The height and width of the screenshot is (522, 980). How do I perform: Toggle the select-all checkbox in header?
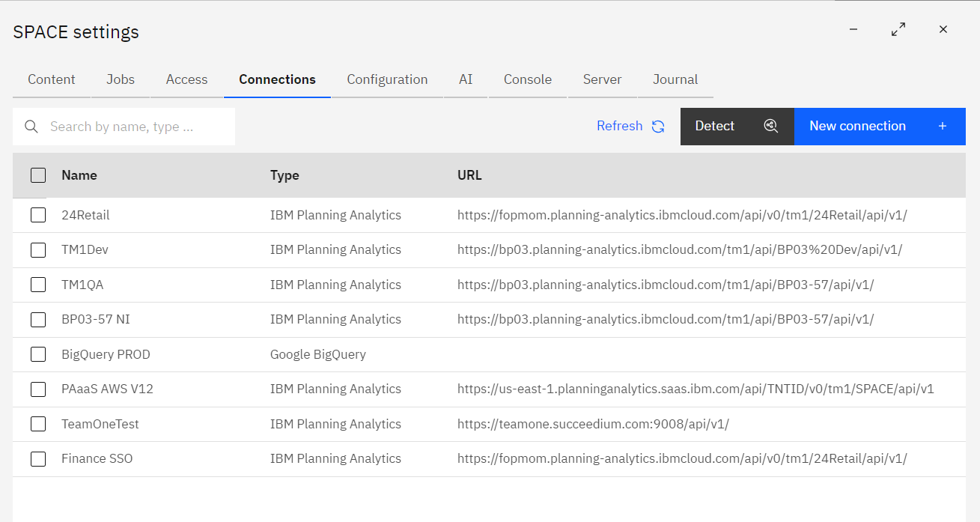(38, 175)
